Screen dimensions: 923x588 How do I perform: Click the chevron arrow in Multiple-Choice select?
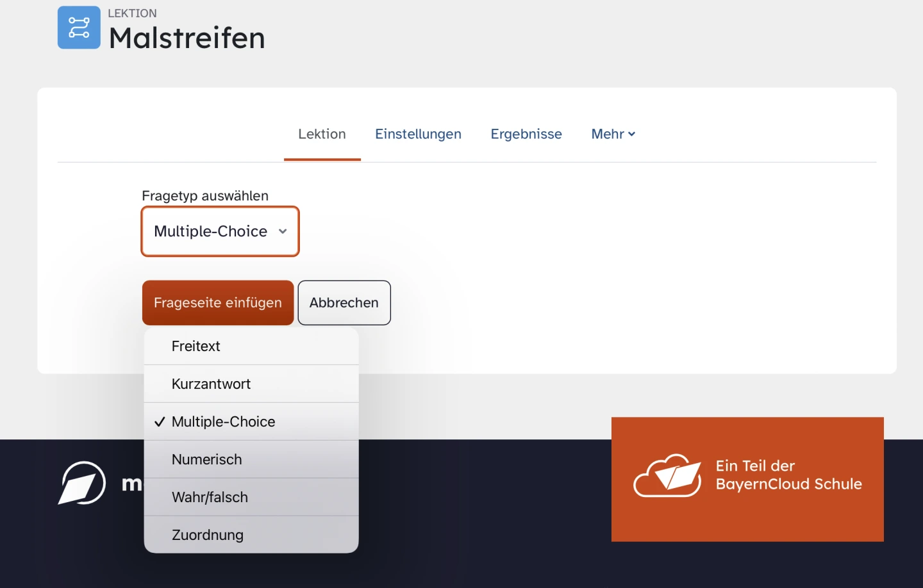point(283,231)
